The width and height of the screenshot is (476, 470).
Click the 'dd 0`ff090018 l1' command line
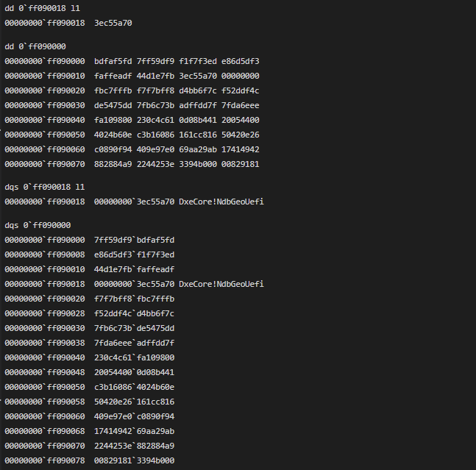point(42,9)
